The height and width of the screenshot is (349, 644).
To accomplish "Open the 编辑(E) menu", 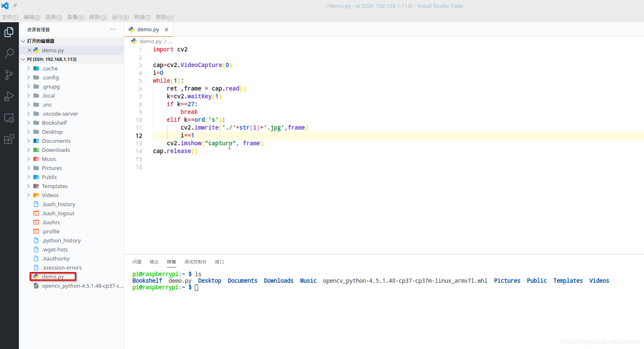I will [32, 17].
